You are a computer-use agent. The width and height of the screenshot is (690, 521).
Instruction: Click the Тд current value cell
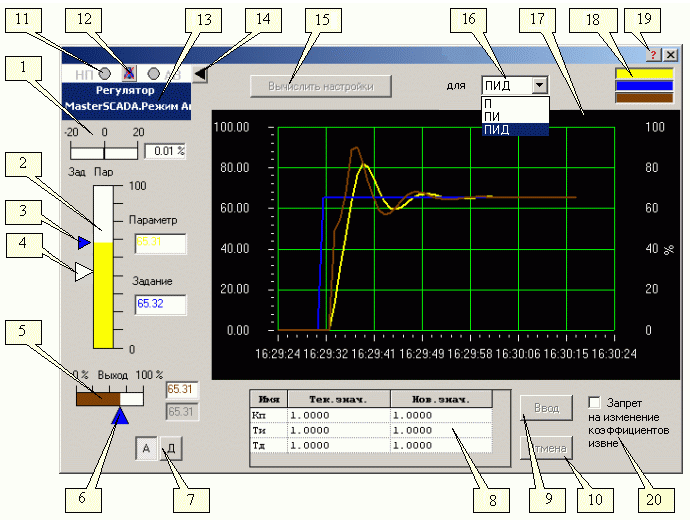338,445
